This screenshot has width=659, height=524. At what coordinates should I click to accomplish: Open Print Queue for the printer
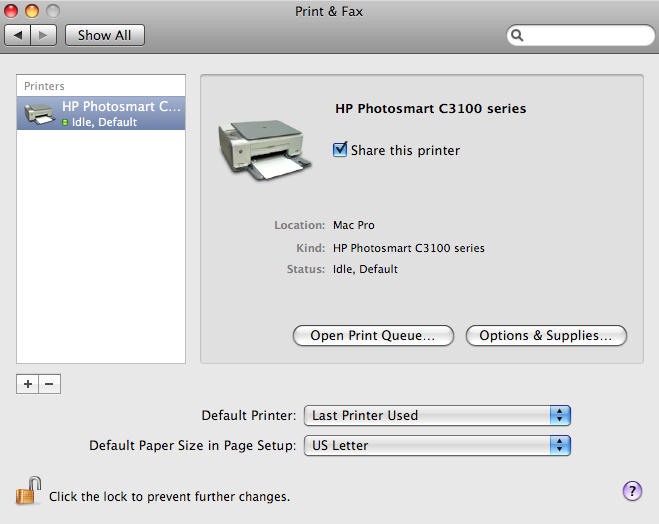point(373,335)
